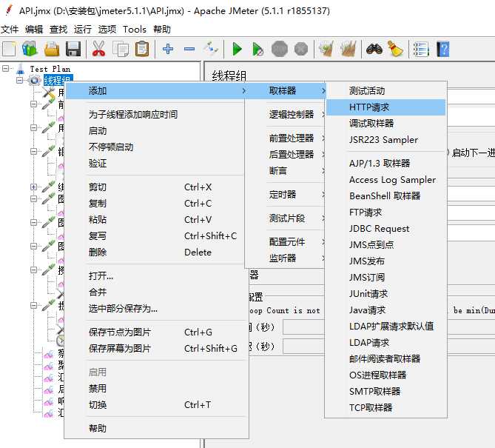Open the 前置处理器 submenu
Image resolution: width=495 pixels, height=448 pixels.
pyautogui.click(x=291, y=138)
